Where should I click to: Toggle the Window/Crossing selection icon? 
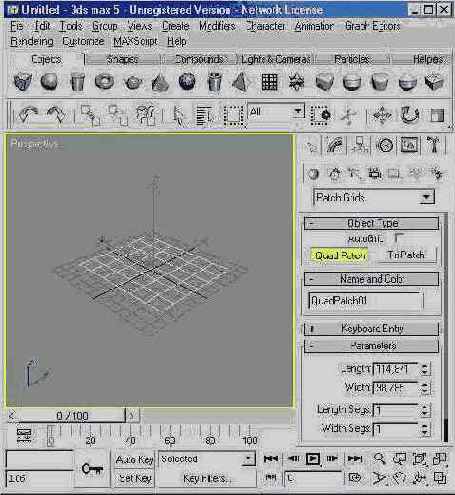[x=320, y=115]
